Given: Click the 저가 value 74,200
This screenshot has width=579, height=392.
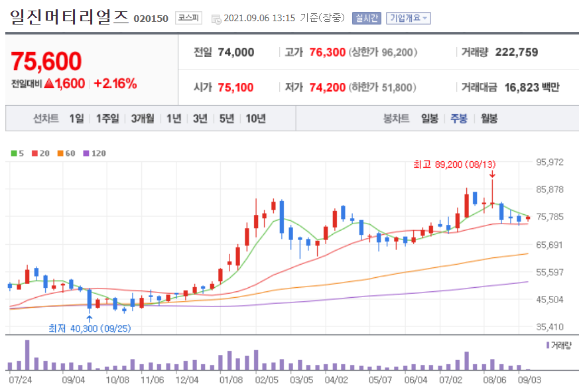Looking at the screenshot, I should tap(327, 88).
